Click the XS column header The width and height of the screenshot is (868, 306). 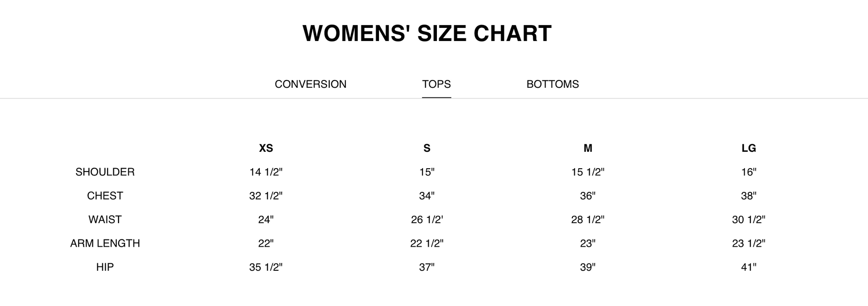coord(266,148)
